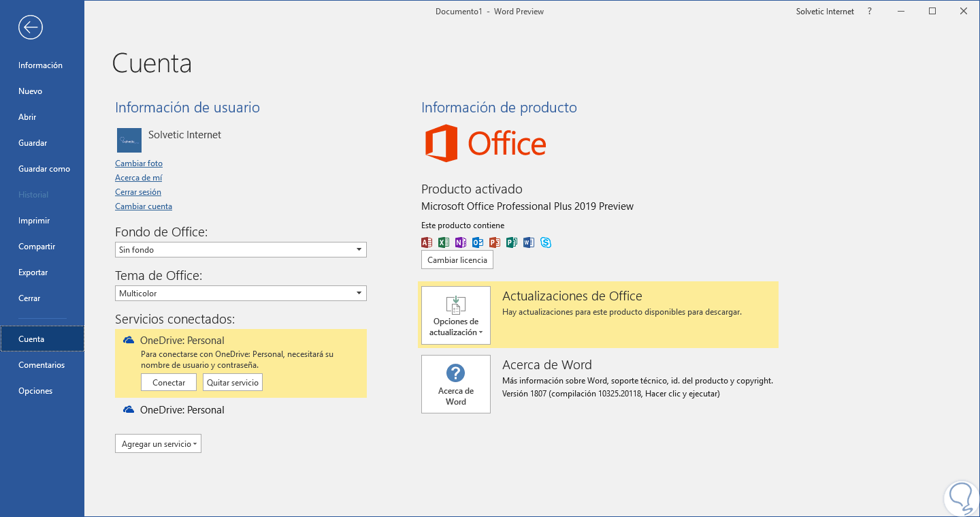The image size is (980, 517).
Task: Select Cerrar in the sidebar
Action: (x=29, y=298)
